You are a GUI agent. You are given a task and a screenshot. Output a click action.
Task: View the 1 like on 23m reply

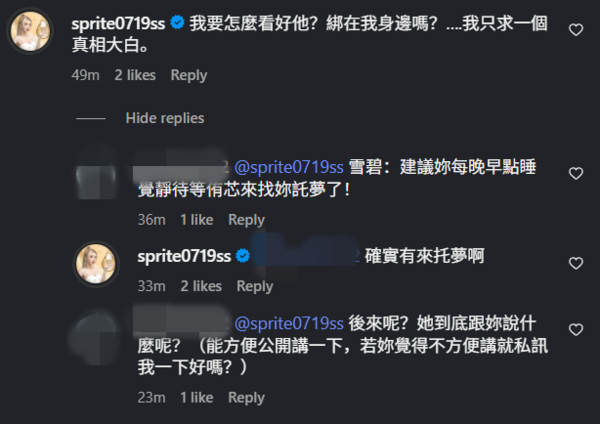click(x=196, y=397)
